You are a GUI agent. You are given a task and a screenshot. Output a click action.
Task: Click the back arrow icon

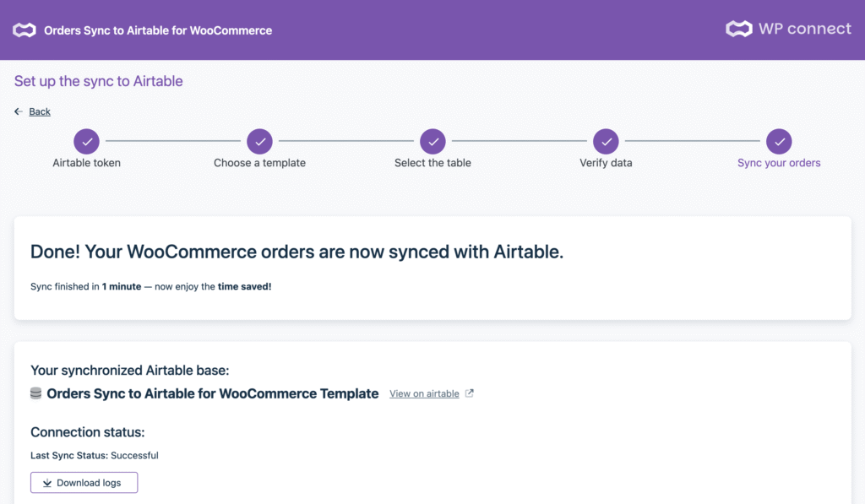(x=19, y=111)
